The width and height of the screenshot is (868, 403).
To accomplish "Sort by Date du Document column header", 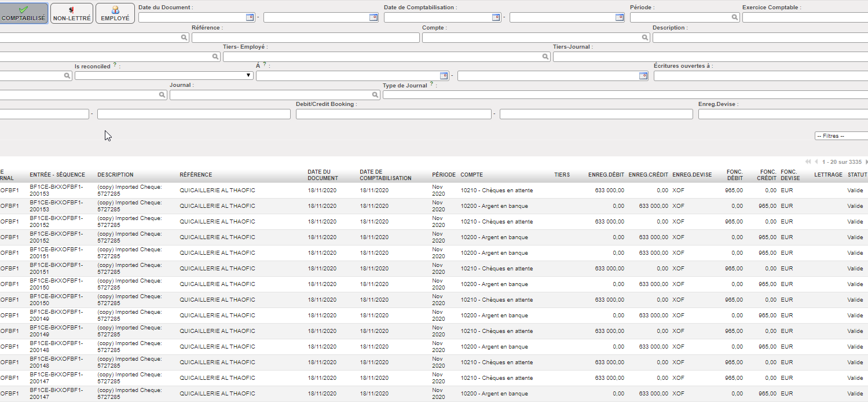I will tap(323, 175).
